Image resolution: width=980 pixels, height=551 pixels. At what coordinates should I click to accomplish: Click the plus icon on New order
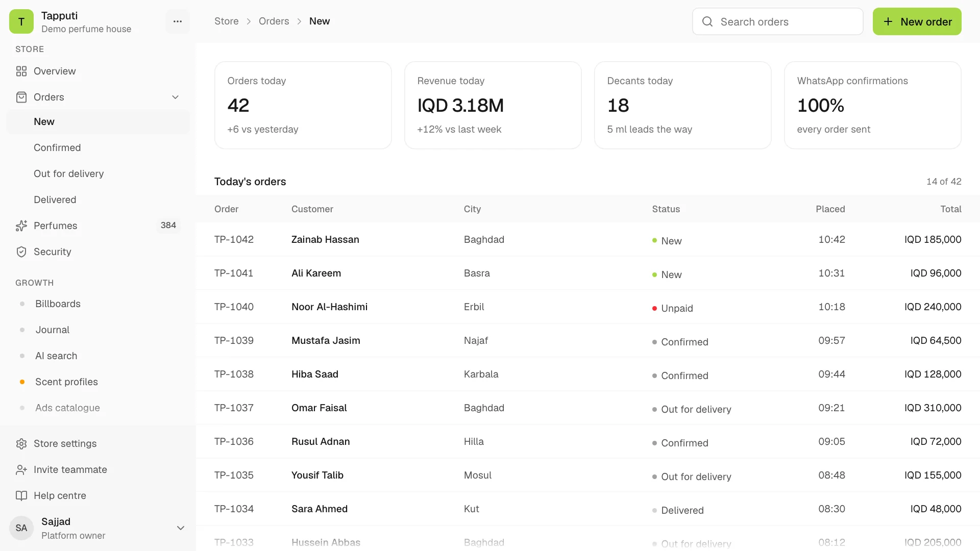coord(888,21)
